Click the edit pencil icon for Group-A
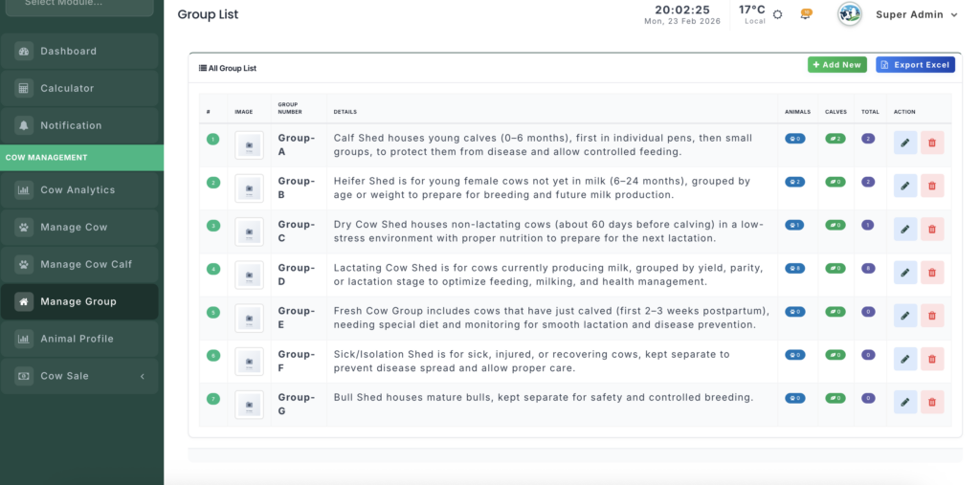 pyautogui.click(x=904, y=143)
